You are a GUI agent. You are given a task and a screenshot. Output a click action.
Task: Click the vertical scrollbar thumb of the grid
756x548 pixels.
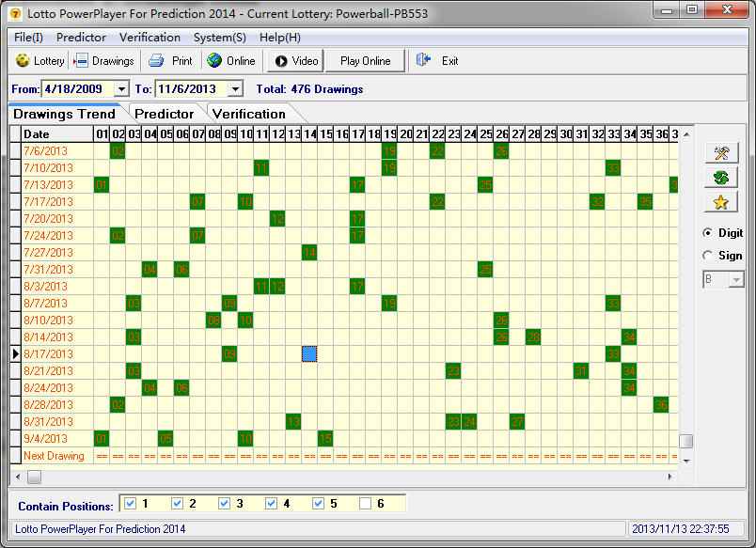tap(686, 441)
